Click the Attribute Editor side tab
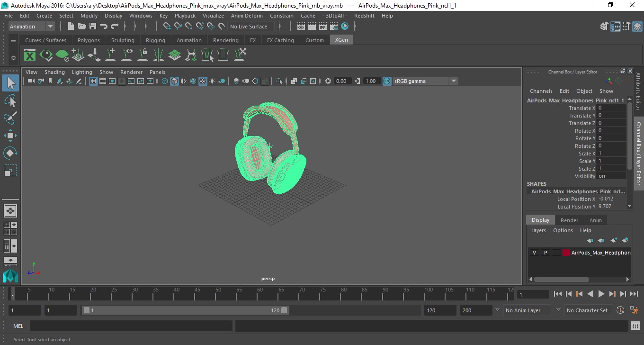 coord(638,91)
